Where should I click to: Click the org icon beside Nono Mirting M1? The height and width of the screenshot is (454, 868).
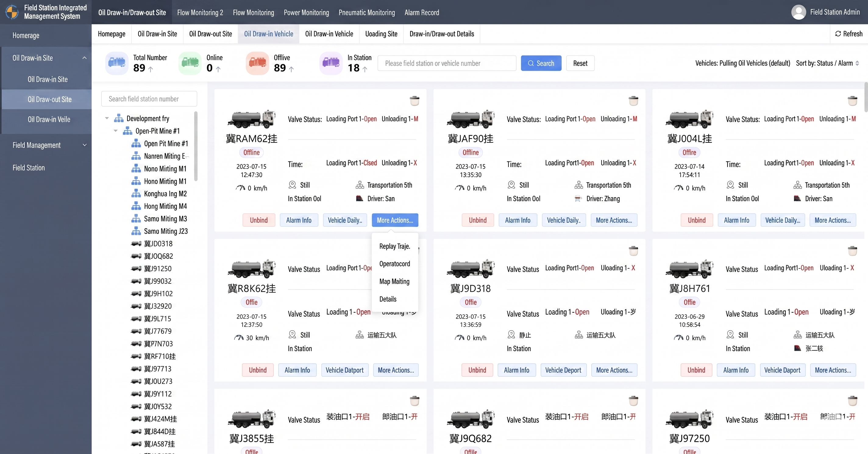point(136,168)
